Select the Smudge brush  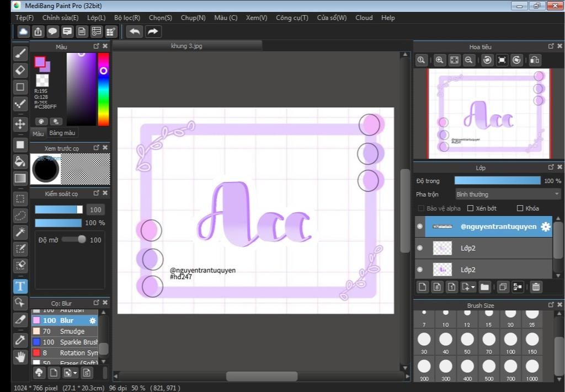coord(65,331)
